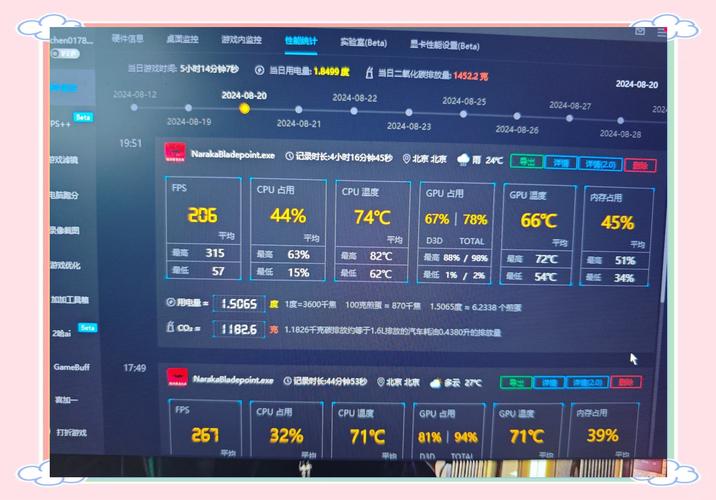
Task: Click the GPU 温度 66℃ card
Action: click(537, 235)
